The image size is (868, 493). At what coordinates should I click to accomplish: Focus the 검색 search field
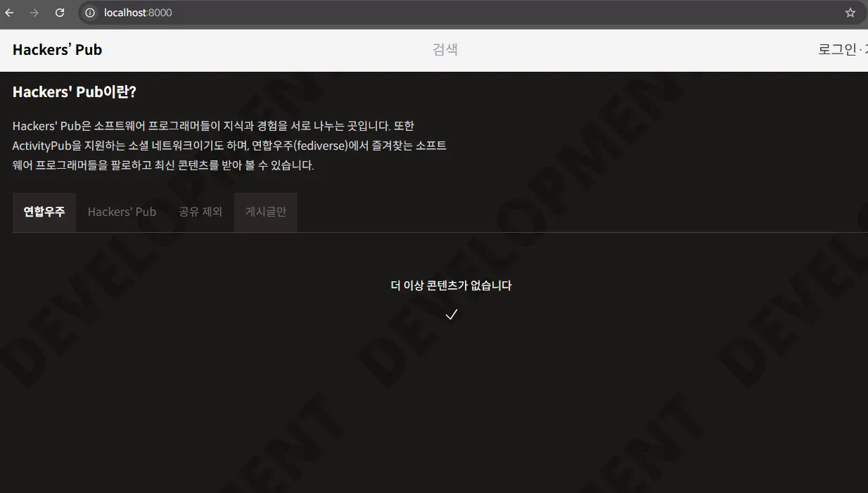coord(445,49)
